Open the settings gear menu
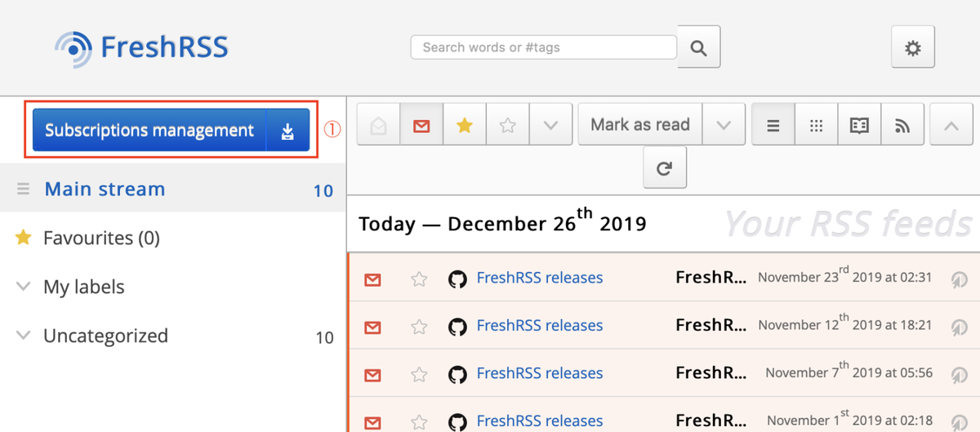Viewport: 980px width, 432px height. (x=912, y=47)
